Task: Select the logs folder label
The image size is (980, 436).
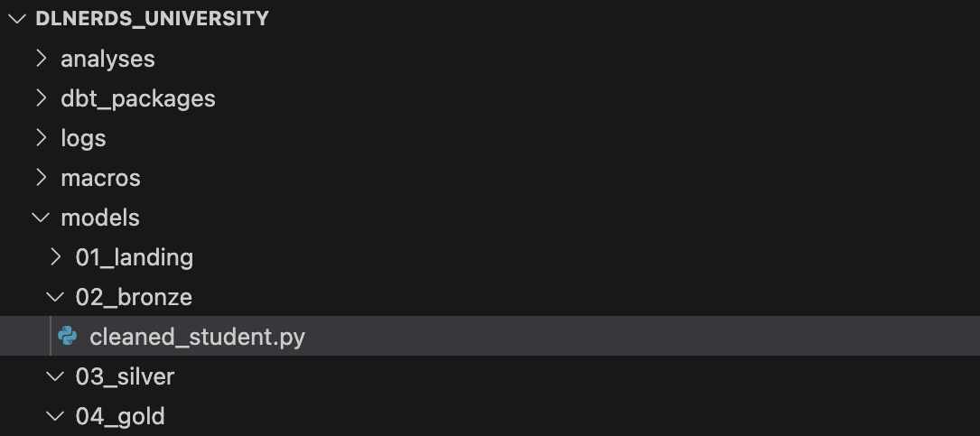Action: 83,138
